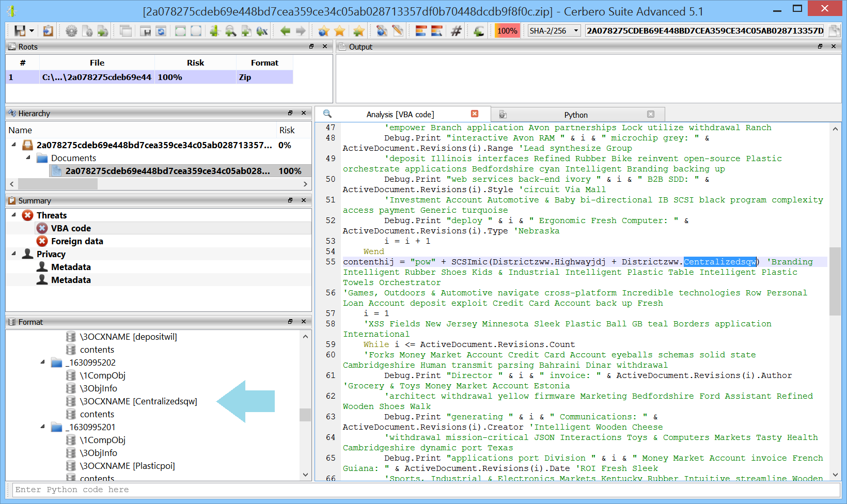This screenshot has height=504, width=847.
Task: Click the stacked windows toolbar icon
Action: tap(126, 31)
